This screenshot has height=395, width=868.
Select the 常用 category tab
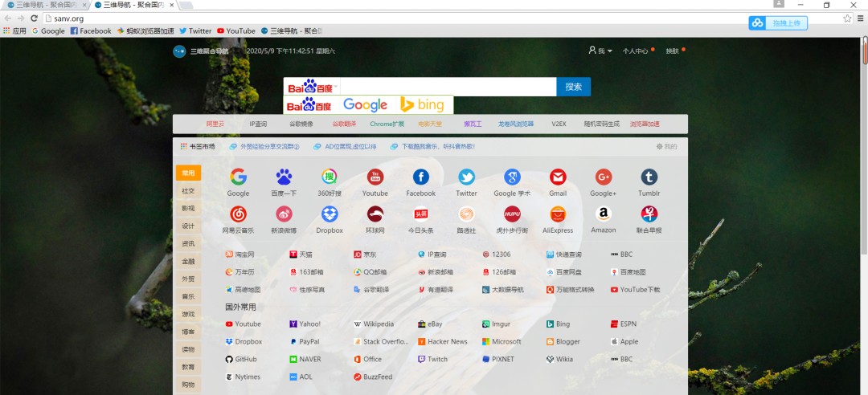(188, 173)
